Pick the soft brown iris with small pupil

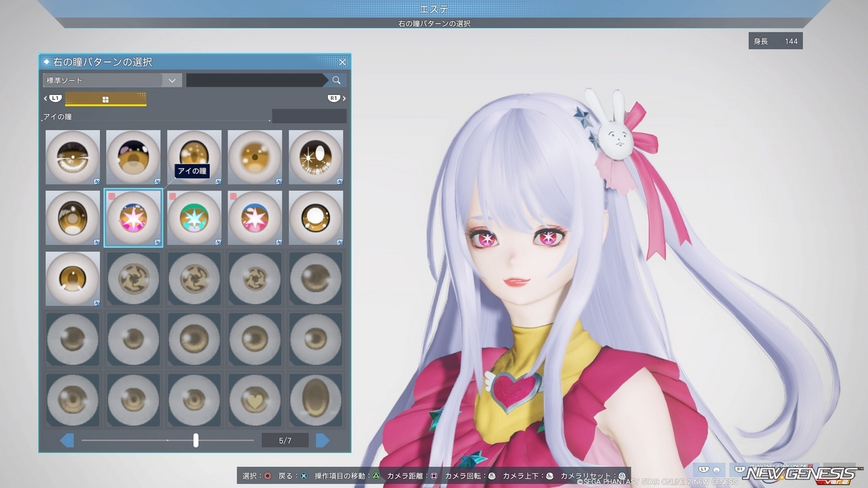tap(255, 157)
